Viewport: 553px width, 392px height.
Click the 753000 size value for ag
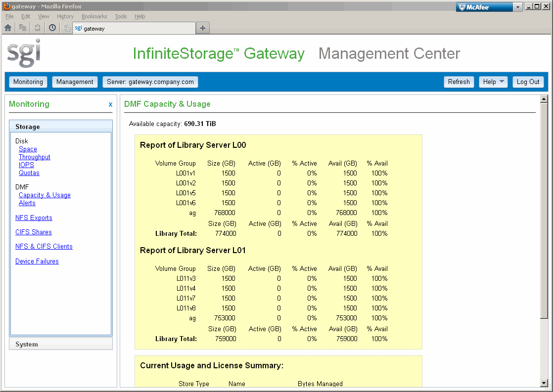pos(225,318)
